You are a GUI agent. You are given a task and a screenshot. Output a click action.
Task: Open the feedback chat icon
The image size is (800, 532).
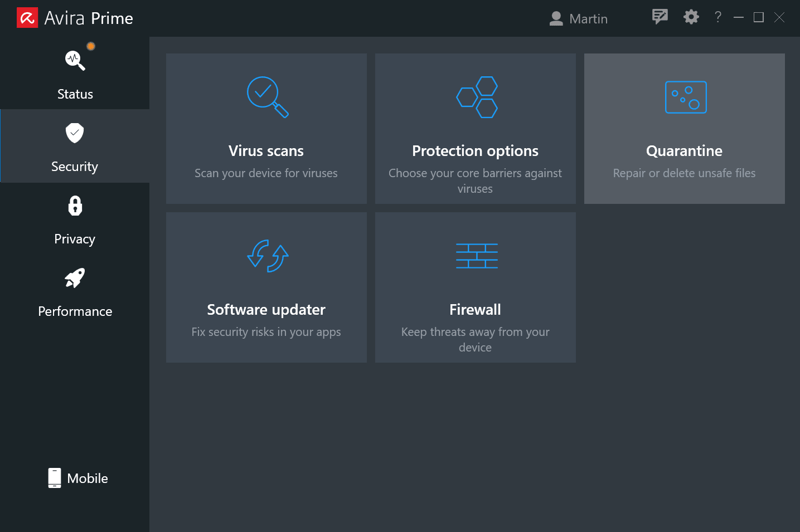coord(660,17)
